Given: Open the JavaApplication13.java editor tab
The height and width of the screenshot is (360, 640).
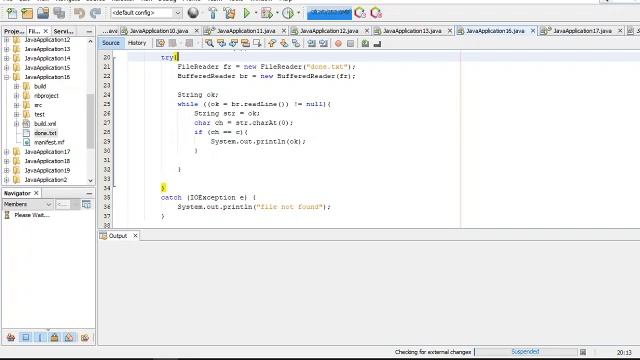Looking at the screenshot, I should [x=412, y=31].
